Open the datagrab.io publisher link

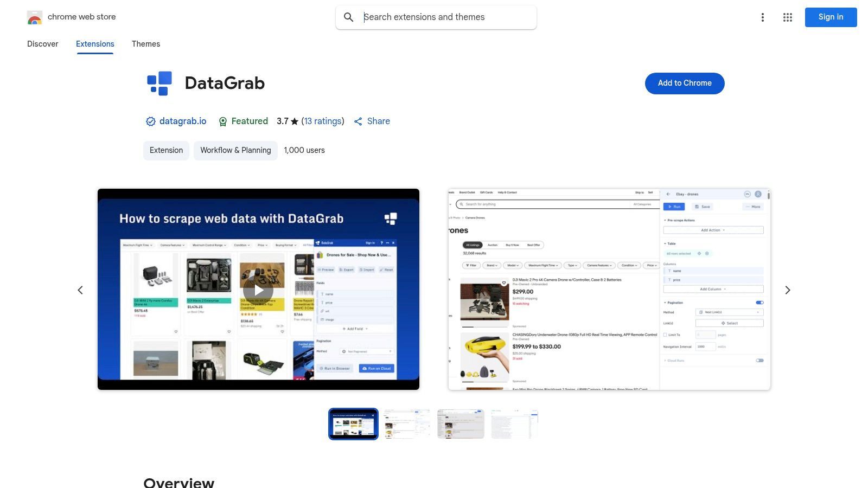pos(182,121)
